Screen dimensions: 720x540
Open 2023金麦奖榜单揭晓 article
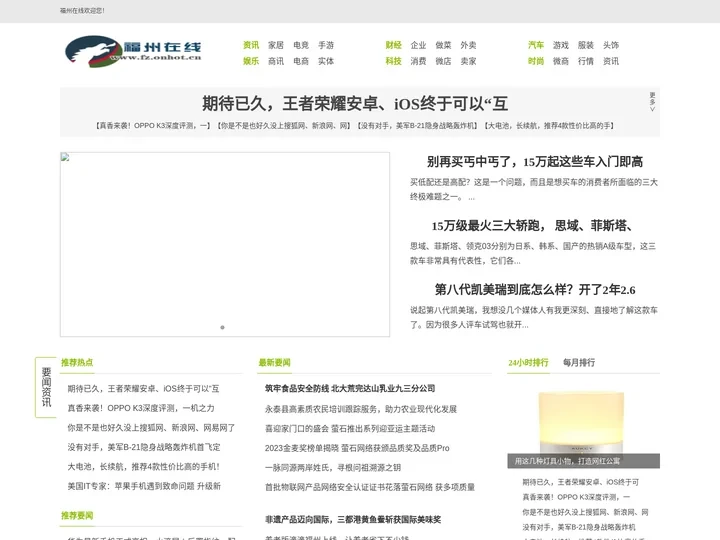click(357, 448)
